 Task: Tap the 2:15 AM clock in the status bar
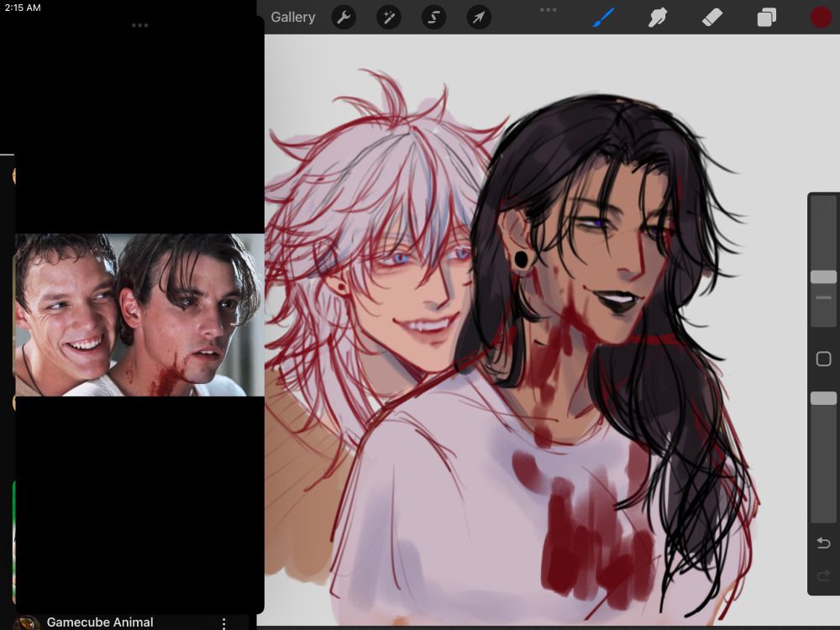[x=23, y=8]
